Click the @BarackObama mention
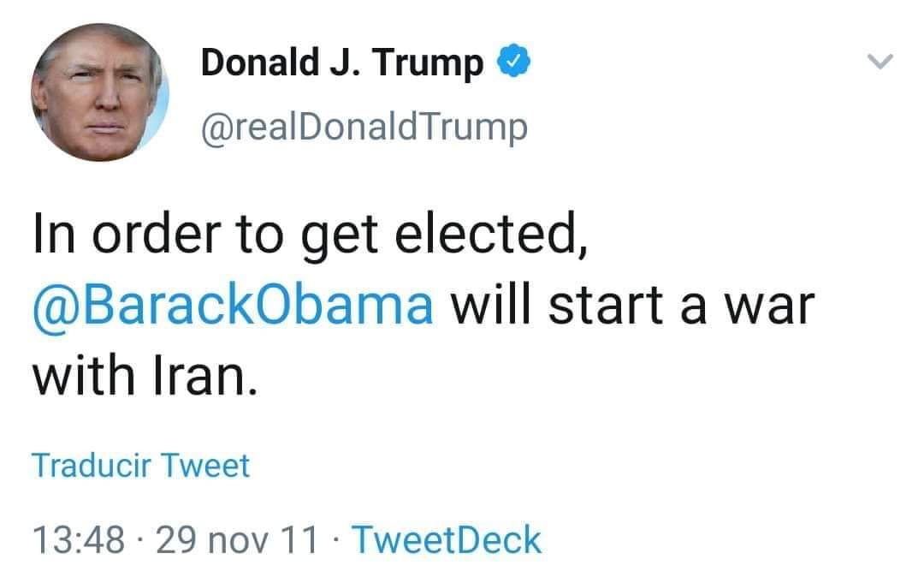924x577 pixels. coord(233,306)
